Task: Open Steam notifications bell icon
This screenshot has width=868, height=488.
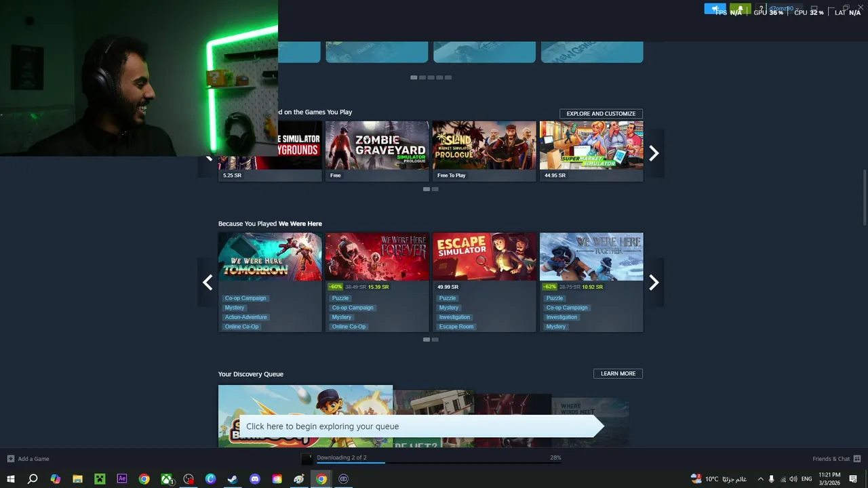Action: [x=740, y=9]
